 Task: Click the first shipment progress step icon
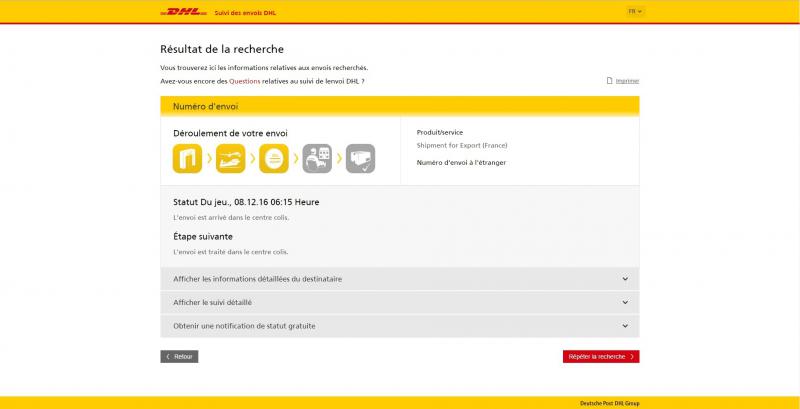pyautogui.click(x=189, y=158)
